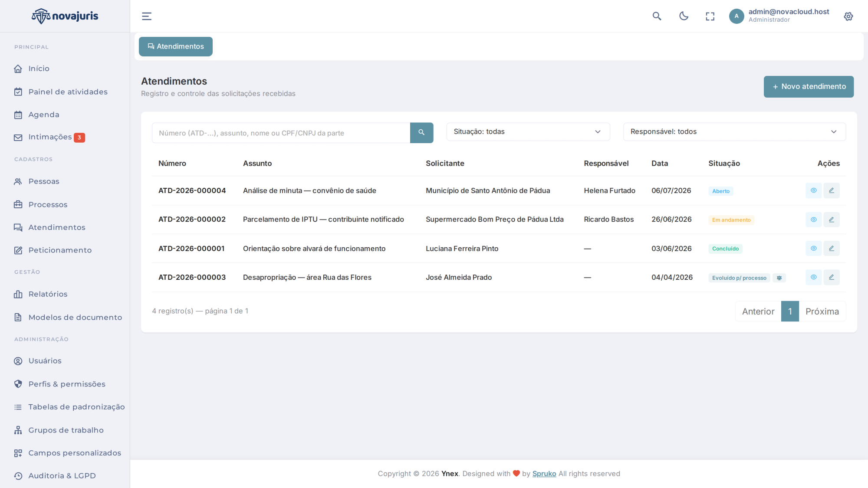This screenshot has width=868, height=488.
Task: Open settings gear icon in top bar
Action: [x=848, y=16]
